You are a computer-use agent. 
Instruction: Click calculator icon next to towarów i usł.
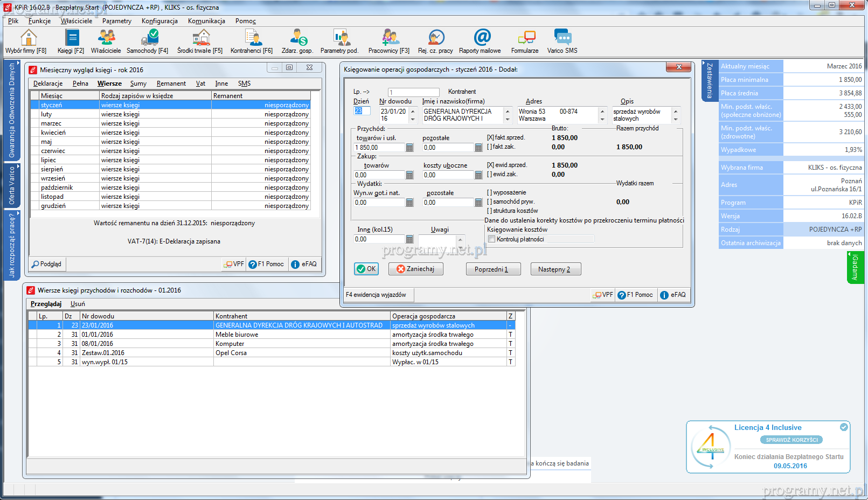pyautogui.click(x=409, y=148)
